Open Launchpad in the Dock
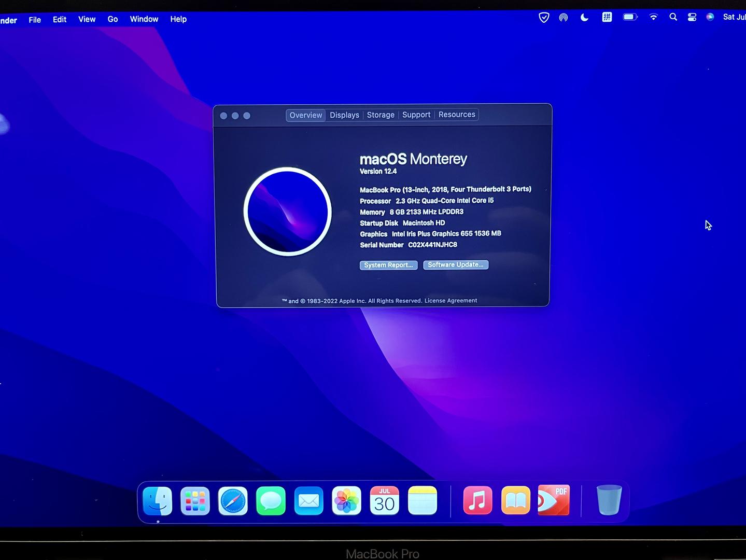 (x=195, y=501)
